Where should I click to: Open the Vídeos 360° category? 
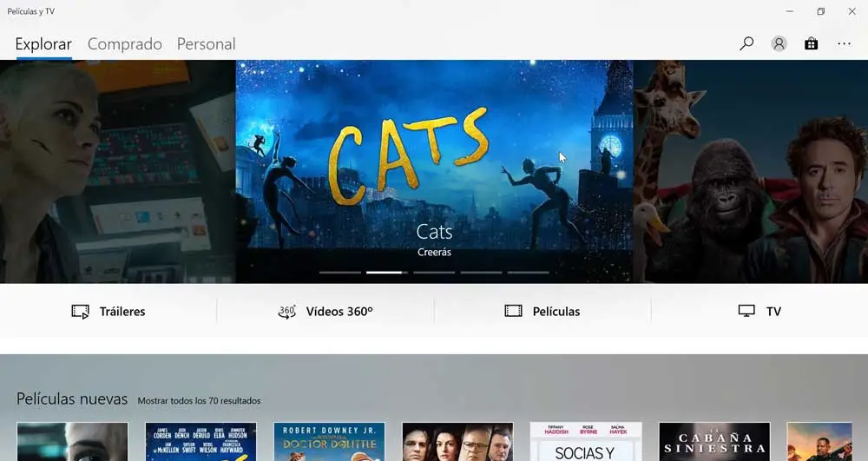(x=325, y=312)
